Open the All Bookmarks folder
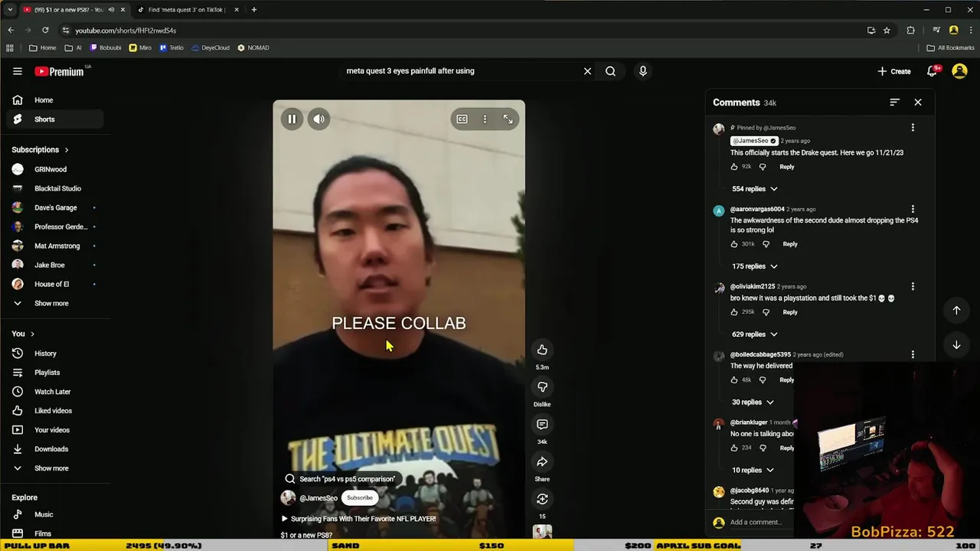This screenshot has width=980, height=551. point(950,47)
